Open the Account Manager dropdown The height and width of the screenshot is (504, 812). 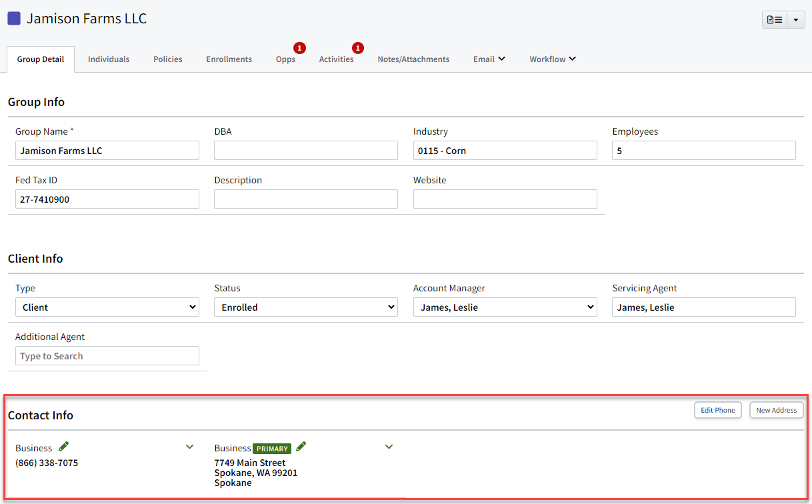(505, 307)
